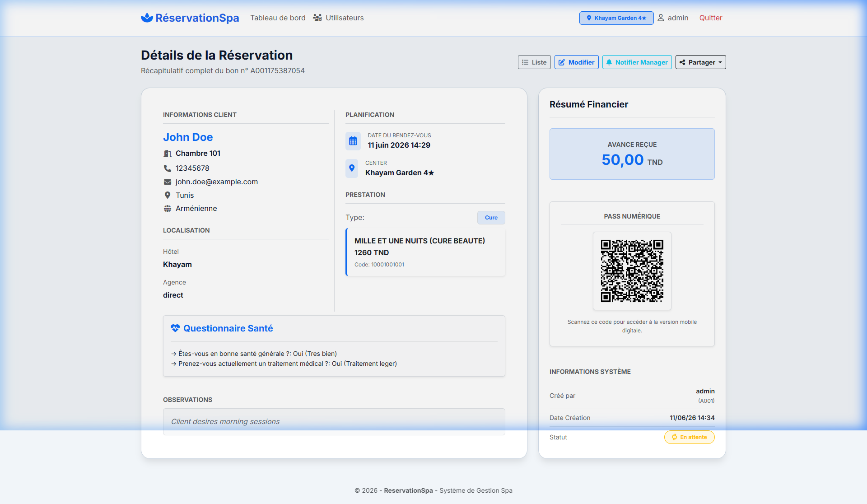Viewport: 867px width, 504px height.
Task: Log out using the Quitter link
Action: pyautogui.click(x=711, y=18)
